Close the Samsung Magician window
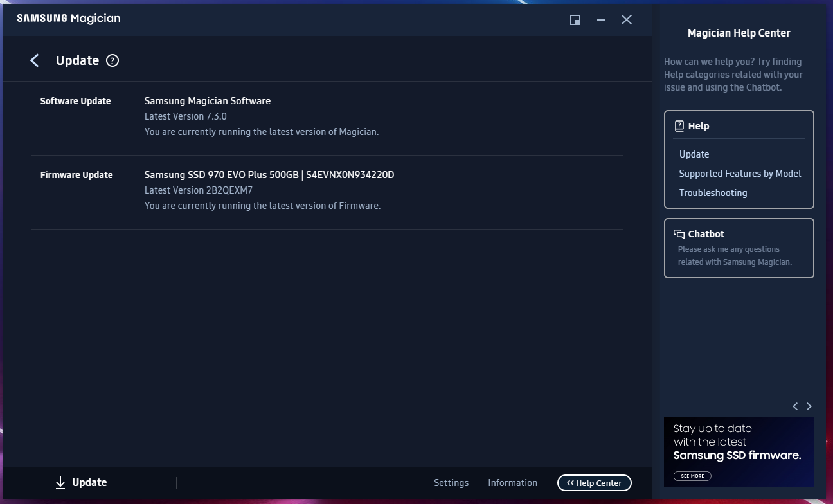The width and height of the screenshot is (833, 504). (627, 20)
